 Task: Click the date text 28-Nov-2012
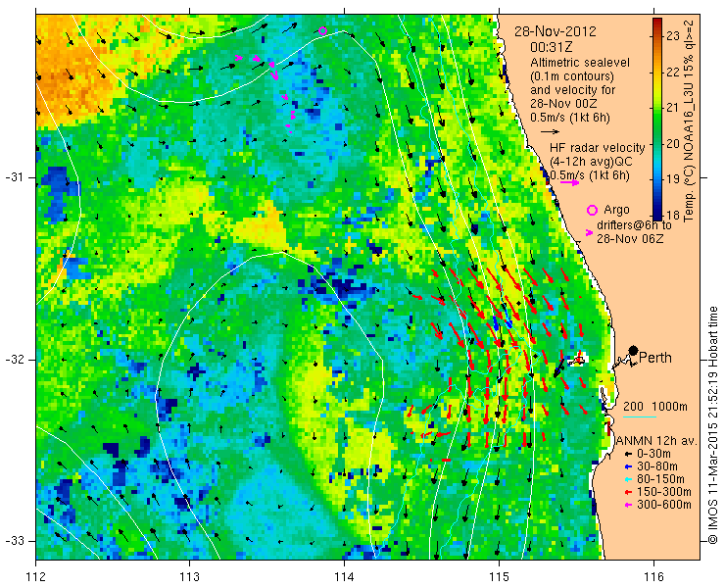click(x=556, y=32)
